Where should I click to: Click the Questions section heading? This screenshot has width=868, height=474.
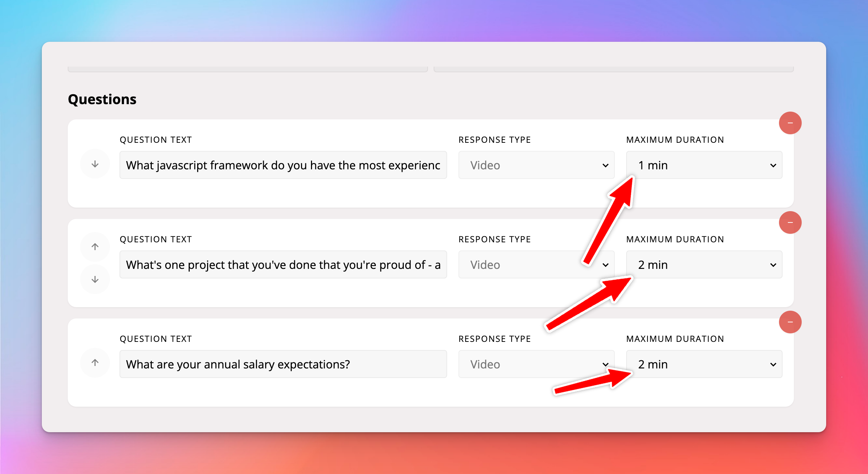tap(102, 99)
